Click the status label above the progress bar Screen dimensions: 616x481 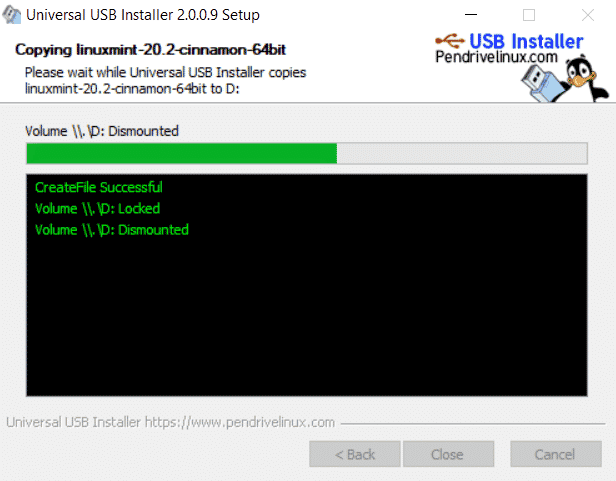[102, 131]
